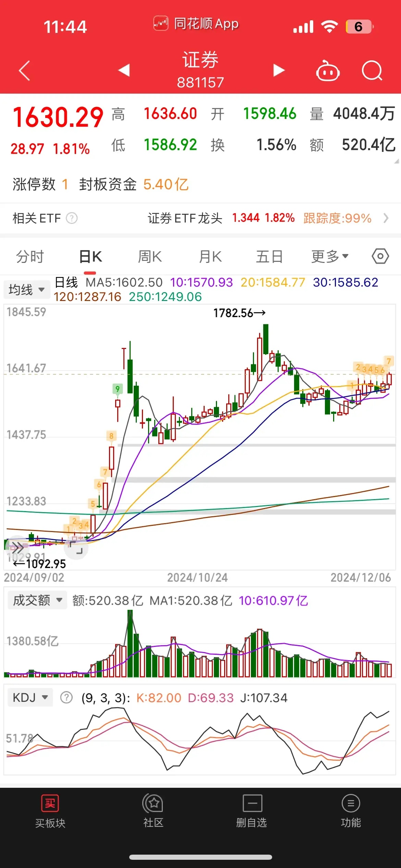
Task: Tap 删自选 remove from watchlist icon
Action: click(253, 803)
